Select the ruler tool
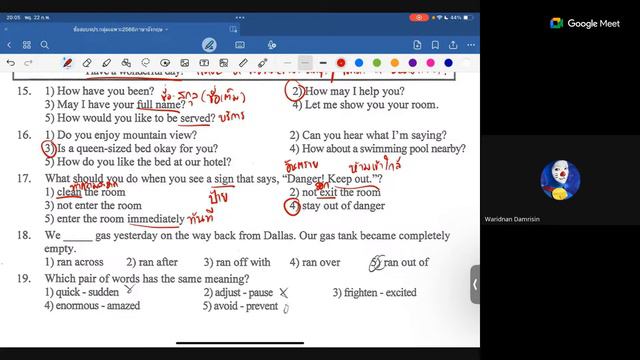This screenshot has height=360, width=640. (243, 63)
